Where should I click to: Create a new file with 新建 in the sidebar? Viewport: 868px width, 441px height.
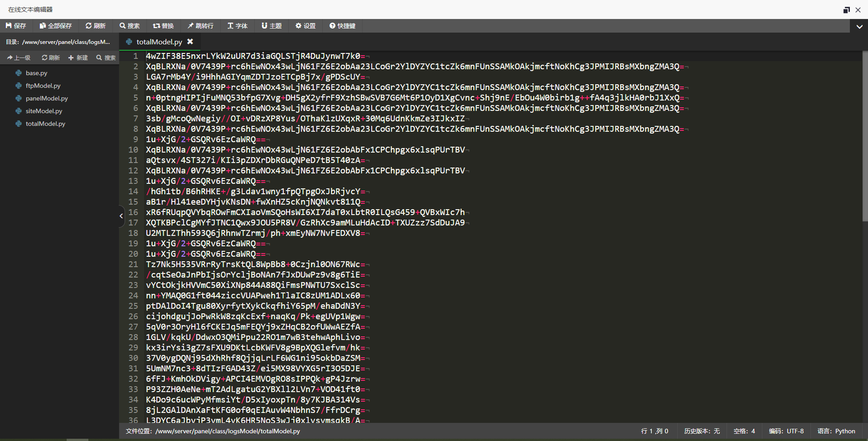pos(78,58)
